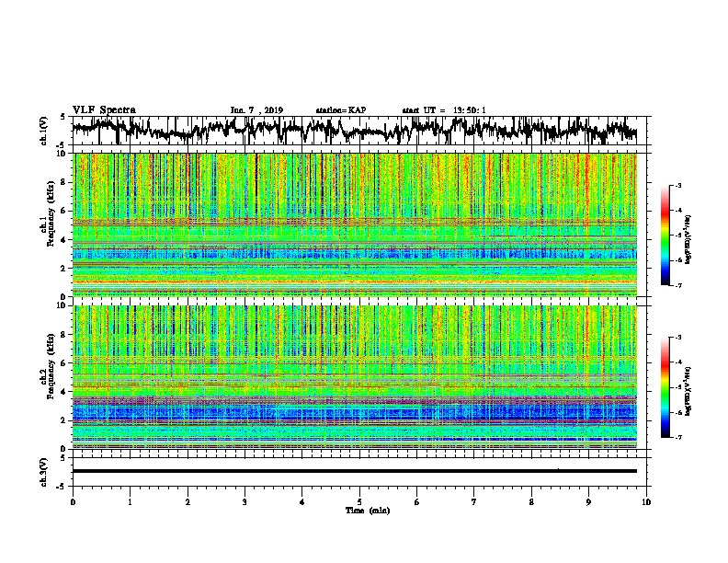This screenshot has height=563, width=728.
Task: Click the ch.1 color bar log(PSD) label
Action: tap(688, 240)
